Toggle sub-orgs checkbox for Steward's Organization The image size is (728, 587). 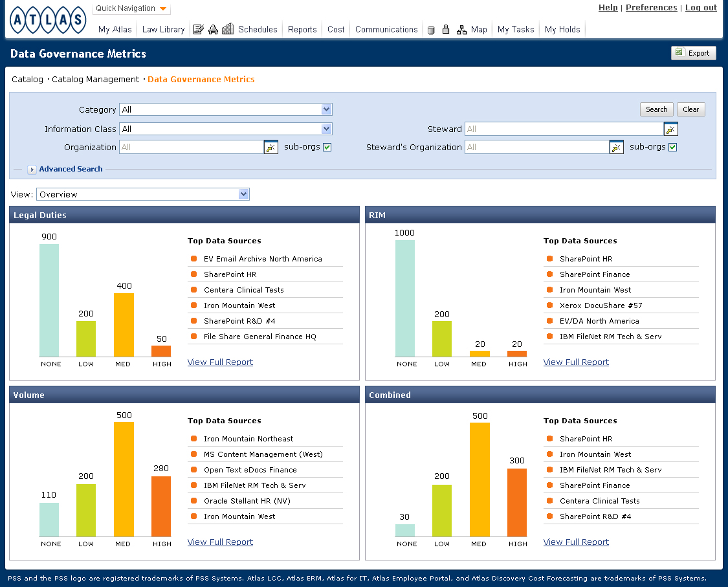click(x=673, y=147)
